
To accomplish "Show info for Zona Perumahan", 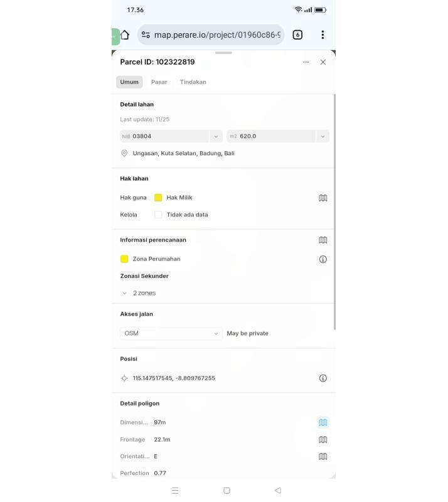I will (x=323, y=259).
